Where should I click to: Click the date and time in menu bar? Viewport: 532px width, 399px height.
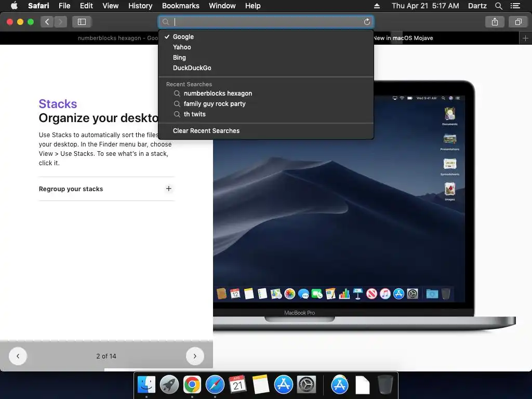click(425, 6)
